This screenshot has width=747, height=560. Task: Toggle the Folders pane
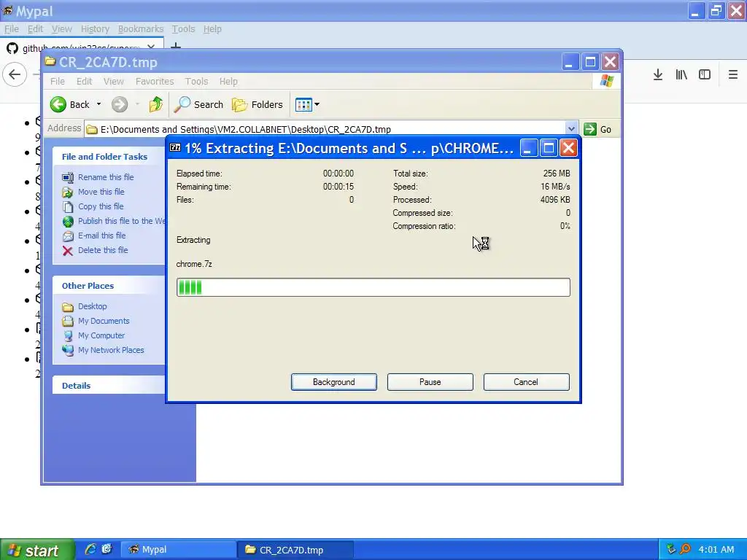click(258, 104)
